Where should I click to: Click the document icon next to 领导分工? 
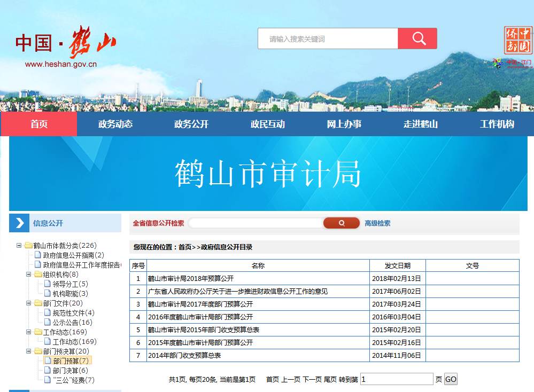48,284
